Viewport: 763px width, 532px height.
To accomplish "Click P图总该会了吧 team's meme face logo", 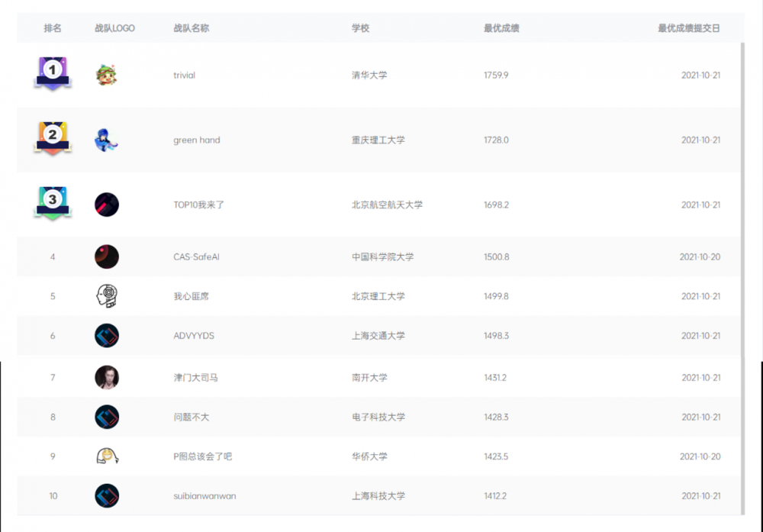I will click(x=107, y=456).
